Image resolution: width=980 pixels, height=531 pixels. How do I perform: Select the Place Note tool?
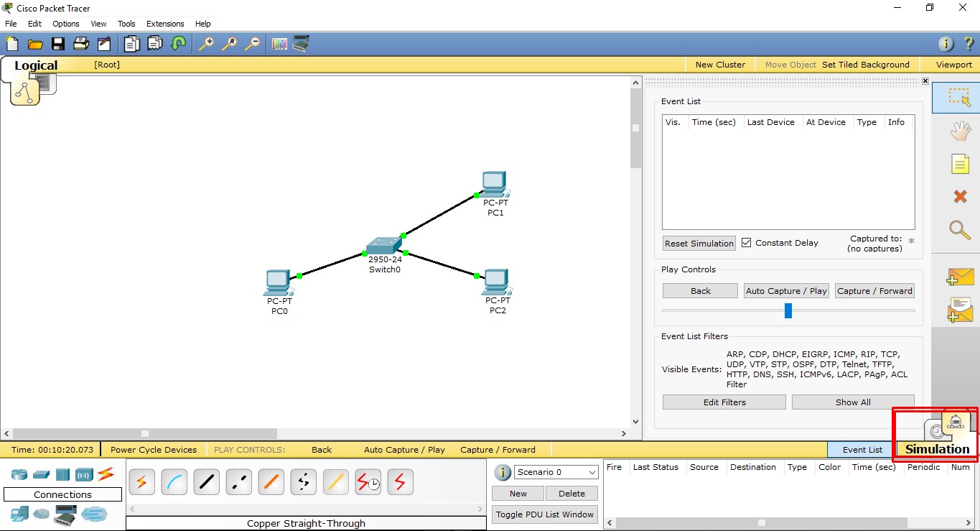(x=960, y=163)
